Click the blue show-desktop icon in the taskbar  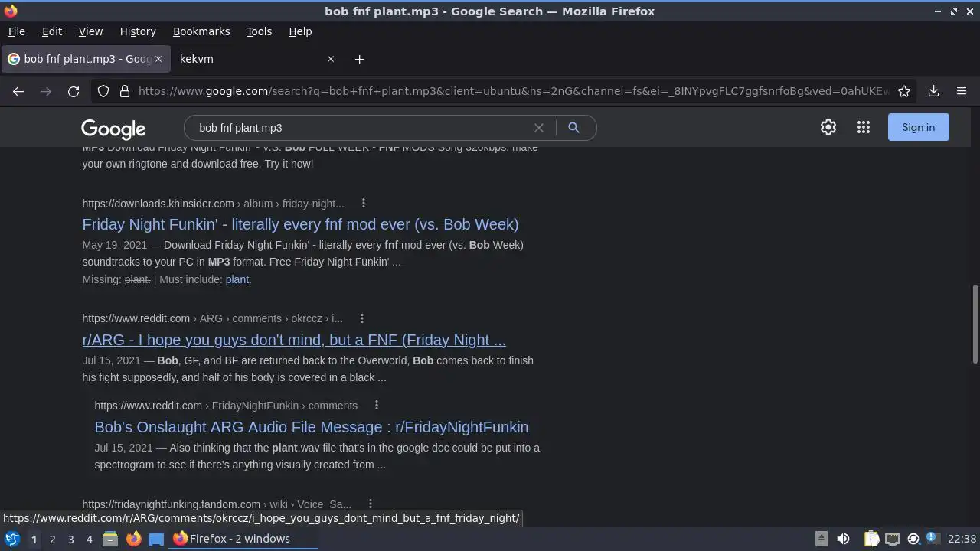156,539
